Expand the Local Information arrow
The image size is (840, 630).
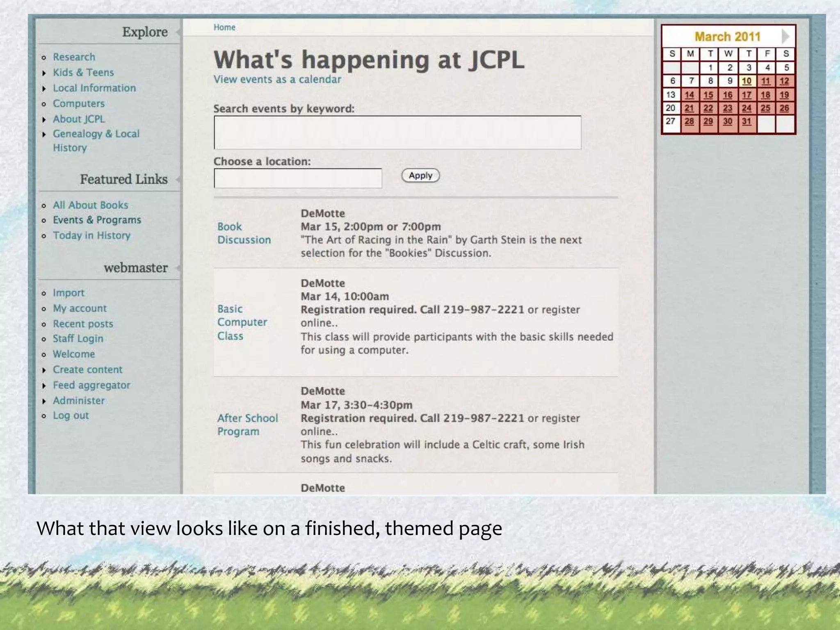tap(44, 89)
